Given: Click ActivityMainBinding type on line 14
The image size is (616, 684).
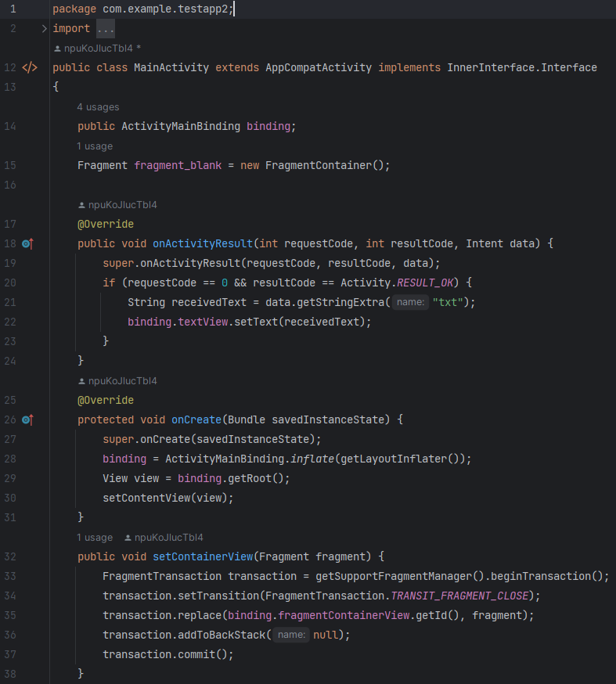Looking at the screenshot, I should click(181, 127).
